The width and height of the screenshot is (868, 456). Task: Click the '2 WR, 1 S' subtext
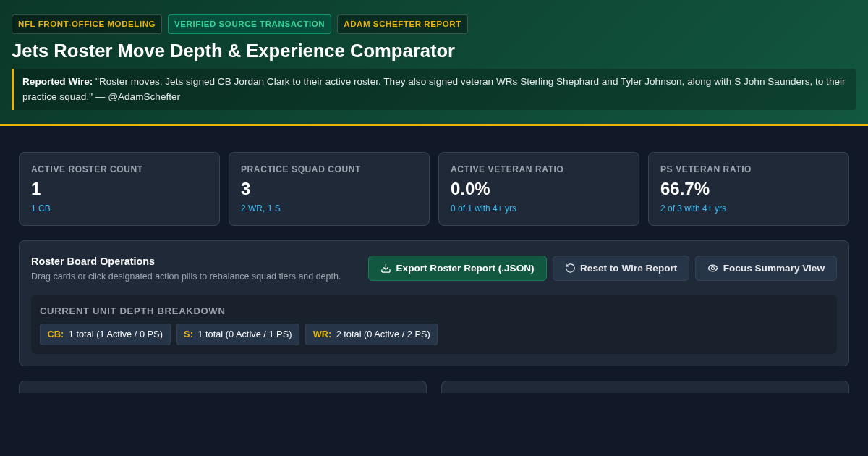(260, 208)
